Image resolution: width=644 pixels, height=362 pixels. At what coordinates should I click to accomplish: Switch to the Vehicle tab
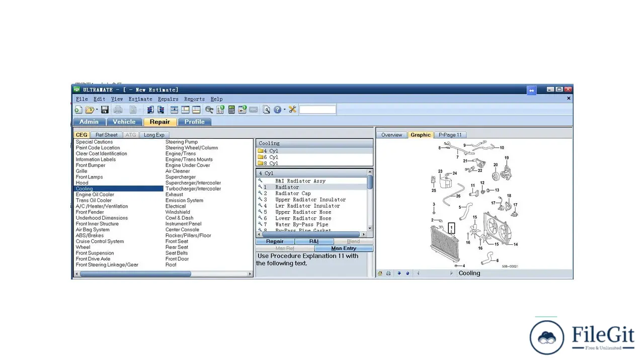click(x=124, y=122)
